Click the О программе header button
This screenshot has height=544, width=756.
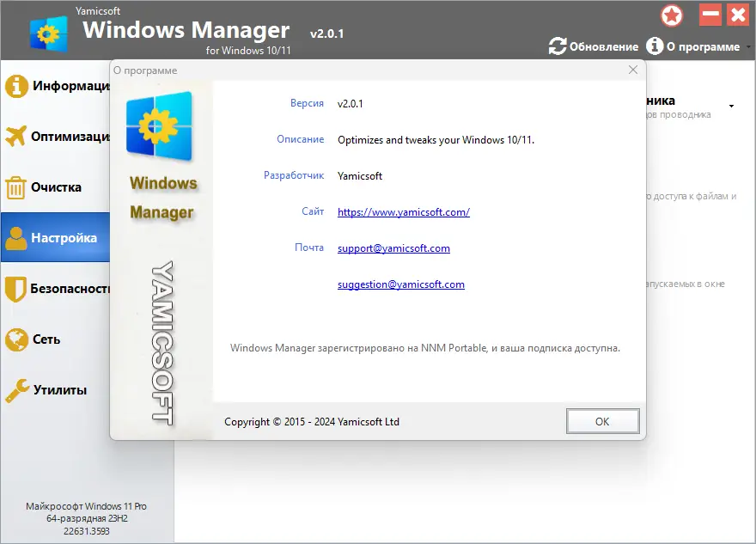(692, 46)
